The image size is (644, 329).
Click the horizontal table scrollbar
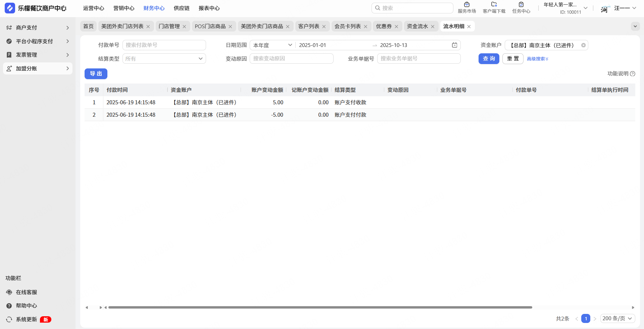tap(320, 307)
